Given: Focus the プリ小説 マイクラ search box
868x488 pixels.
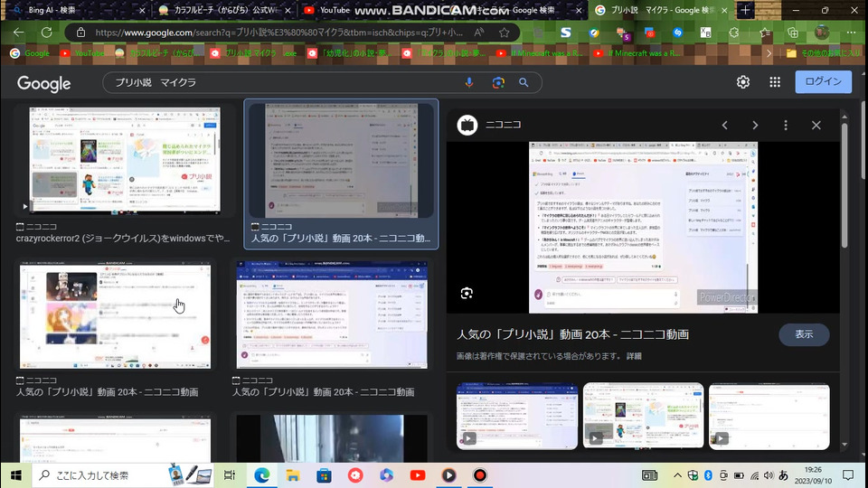Looking at the screenshot, I should (282, 82).
